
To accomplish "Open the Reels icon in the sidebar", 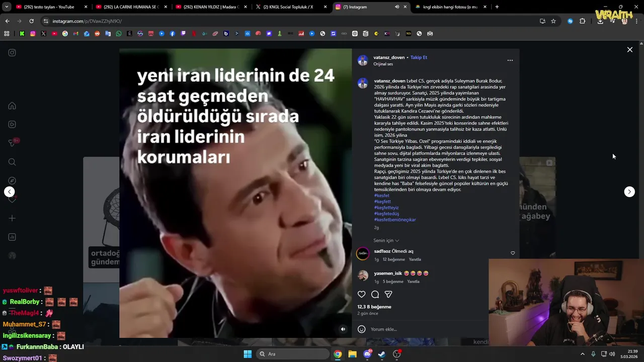I will coord(12,124).
